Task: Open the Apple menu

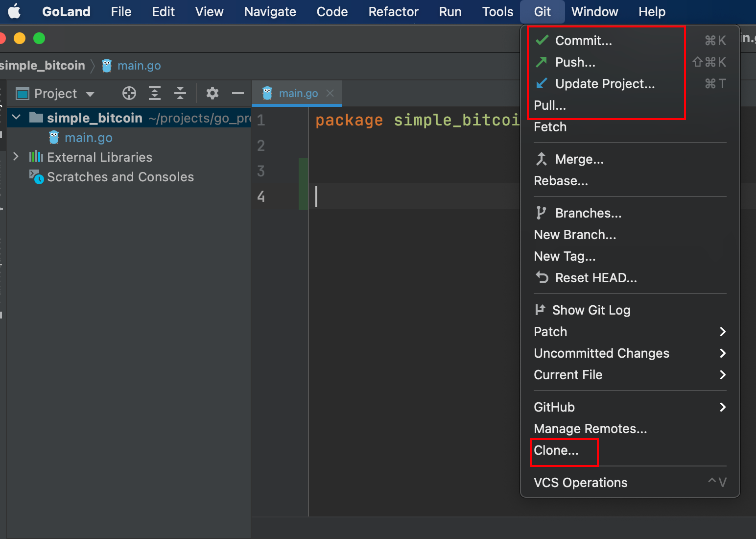Action: 15,11
